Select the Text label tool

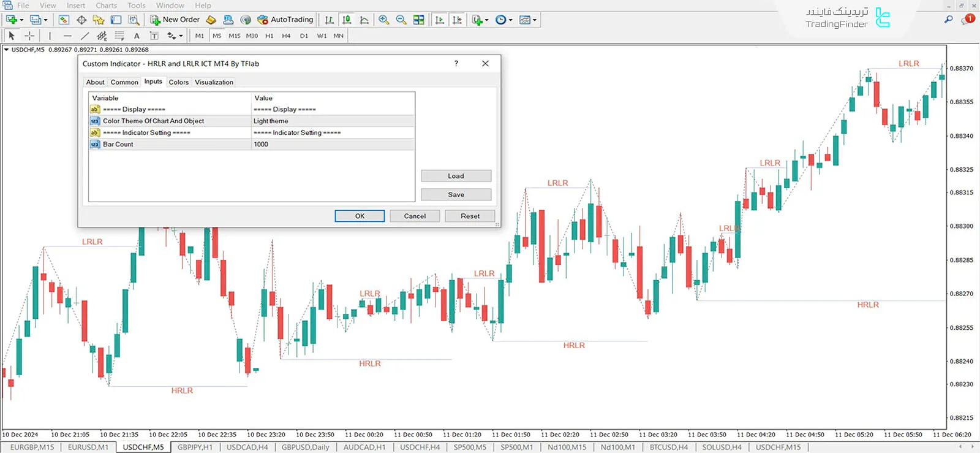coord(137,36)
